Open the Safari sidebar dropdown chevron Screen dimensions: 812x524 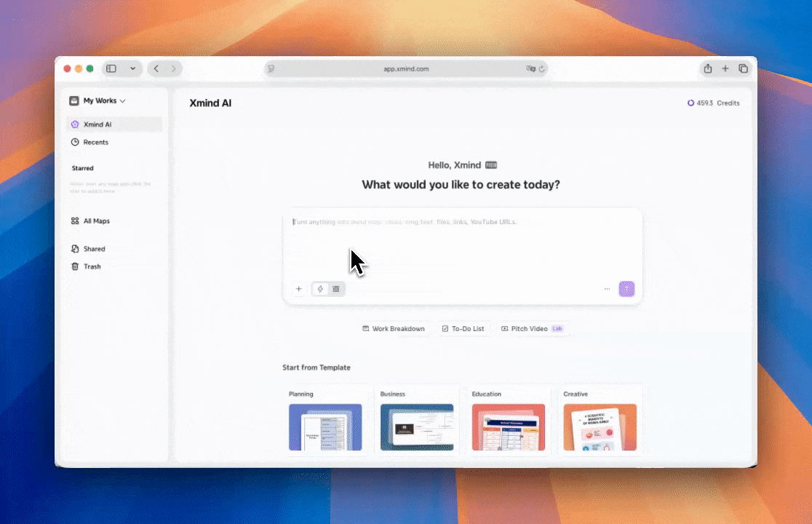(x=132, y=68)
